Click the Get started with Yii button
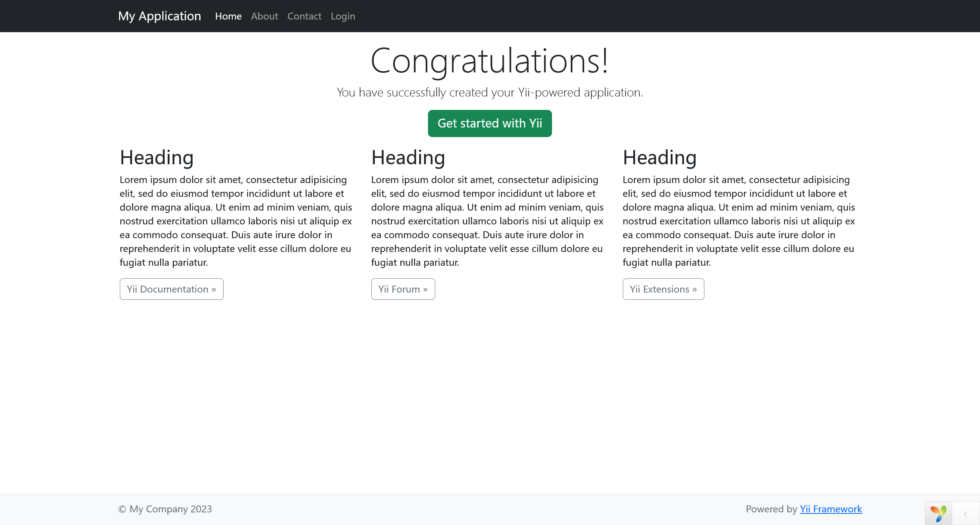Screen dimensions: 980x525 pyautogui.click(x=490, y=123)
